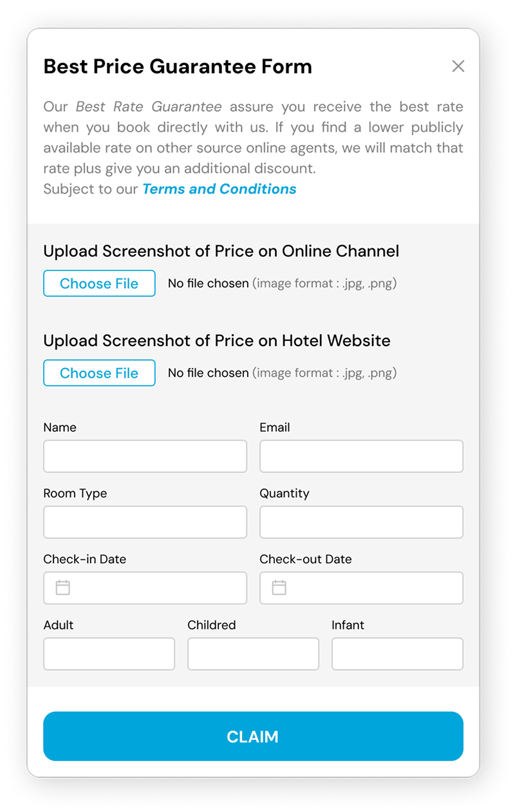Image resolution: width=515 pixels, height=812 pixels.
Task: Close the Best Price Guarantee Form
Action: click(458, 66)
